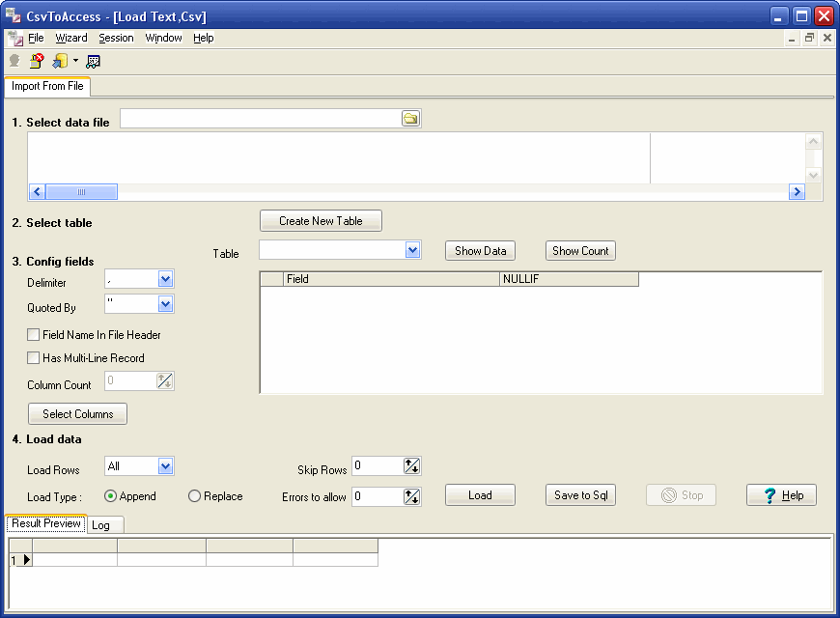Click the Errors to allow input field
840x618 pixels.
378,497
